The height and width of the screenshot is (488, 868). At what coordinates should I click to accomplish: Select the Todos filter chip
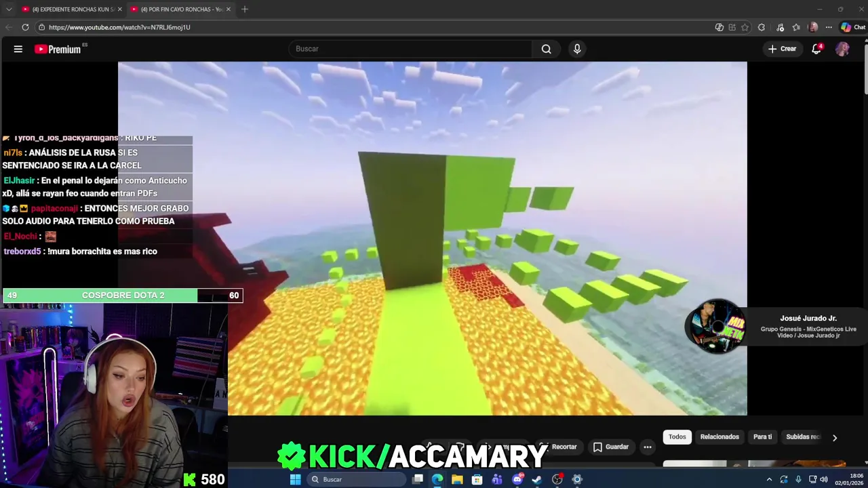coord(677,437)
